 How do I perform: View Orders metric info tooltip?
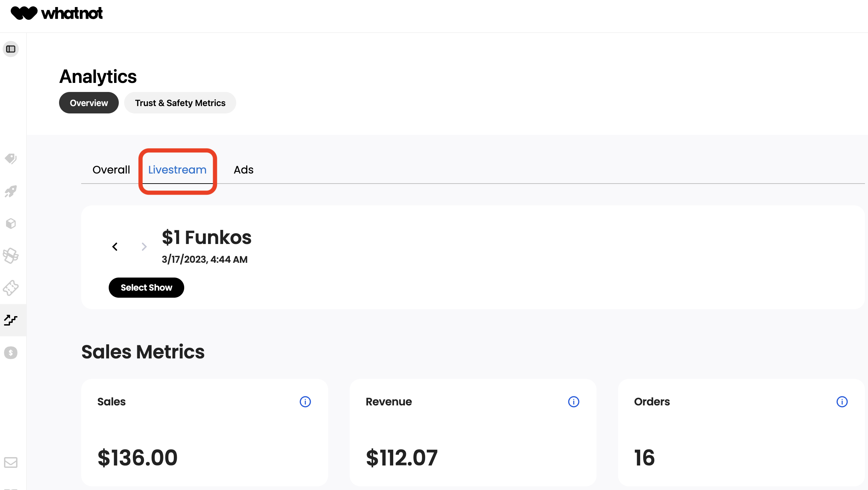[x=842, y=401]
